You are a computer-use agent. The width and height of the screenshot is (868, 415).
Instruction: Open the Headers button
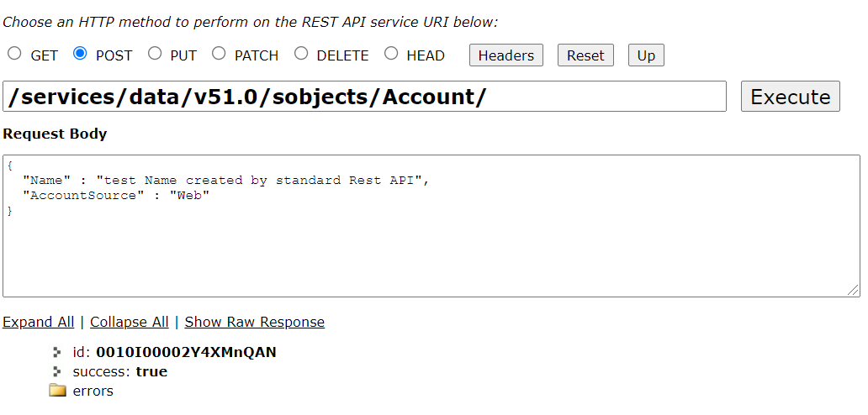pos(506,55)
